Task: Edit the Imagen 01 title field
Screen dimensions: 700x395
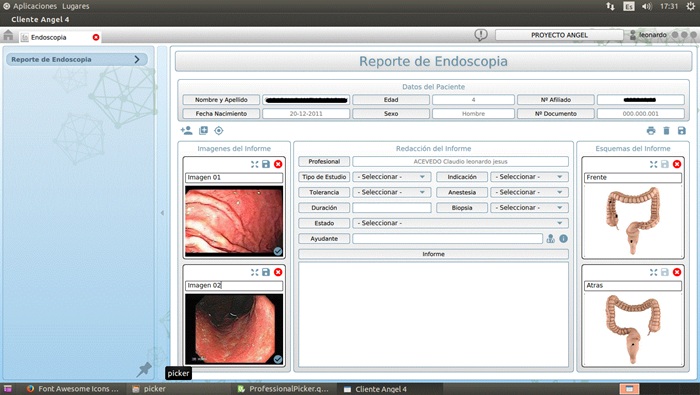Action: click(x=234, y=178)
